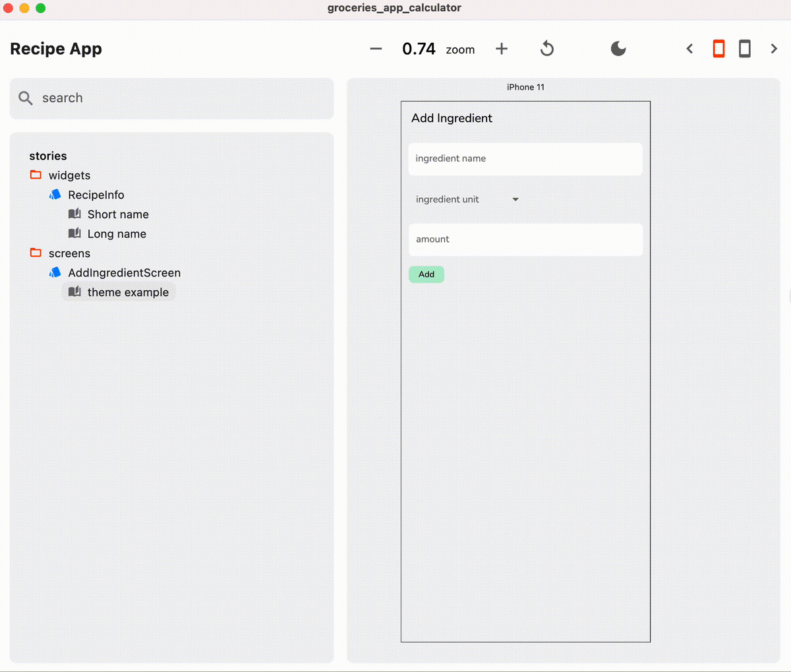The image size is (791, 672).
Task: Click the amount text field
Action: pos(525,239)
